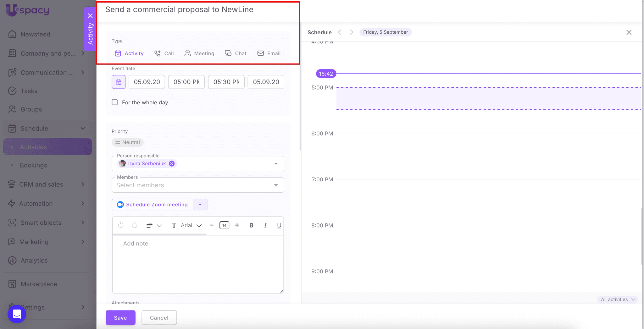Open the Arial font family dropdown
Viewport: 644px width, 329px height.
pyautogui.click(x=191, y=225)
